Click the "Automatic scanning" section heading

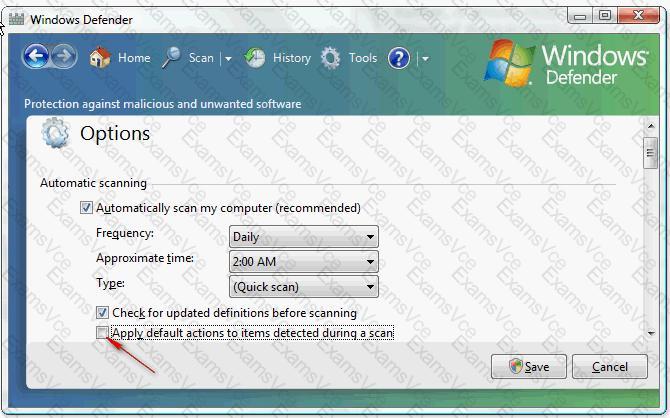click(x=93, y=183)
